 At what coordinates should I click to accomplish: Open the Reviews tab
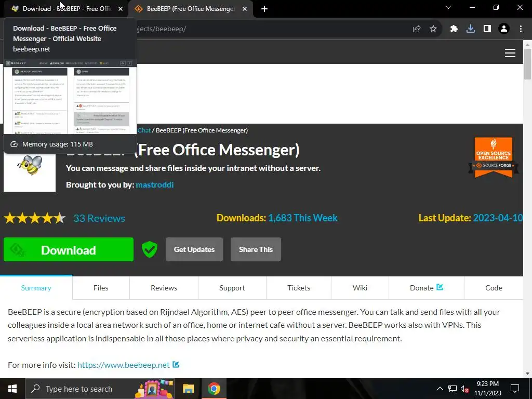click(x=164, y=288)
